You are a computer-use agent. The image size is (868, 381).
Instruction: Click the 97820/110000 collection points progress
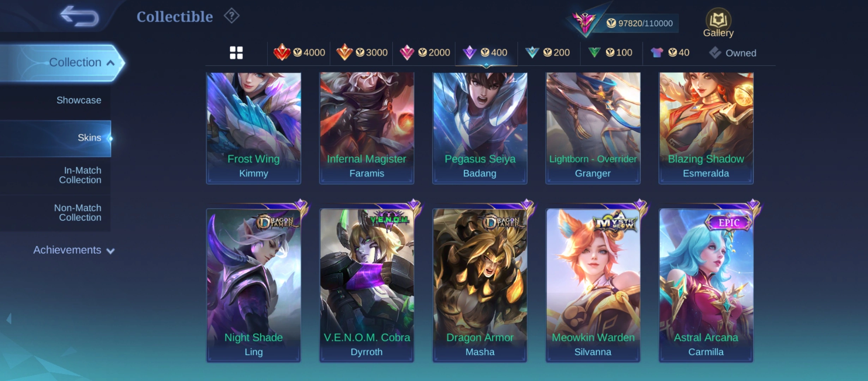639,23
